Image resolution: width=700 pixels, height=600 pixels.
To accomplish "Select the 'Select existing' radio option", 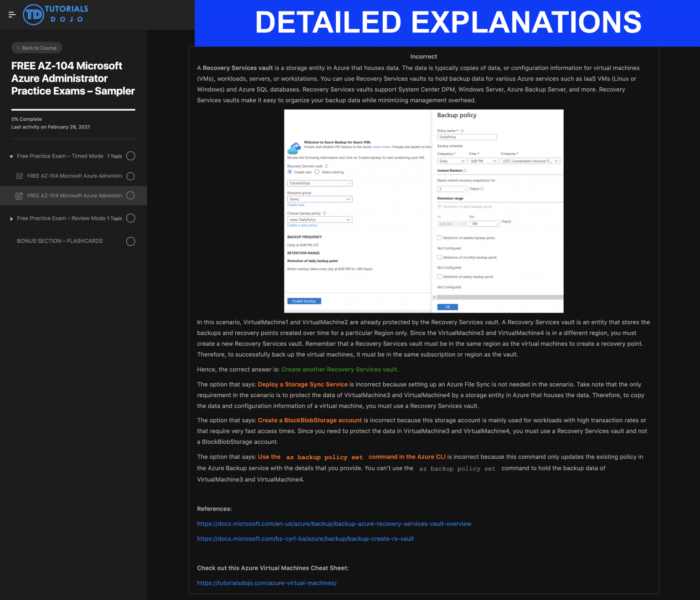I will tap(317, 172).
